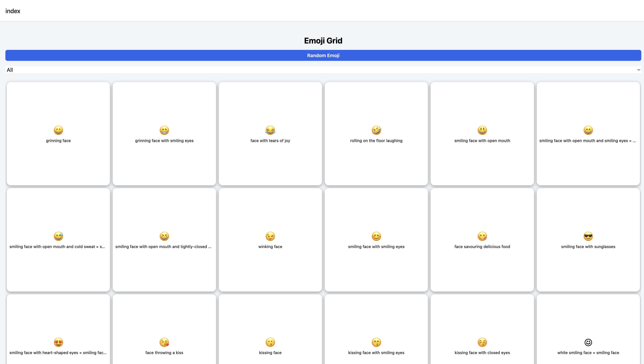Select emoji above 'open mouth and smiling eyes' label

click(x=588, y=130)
